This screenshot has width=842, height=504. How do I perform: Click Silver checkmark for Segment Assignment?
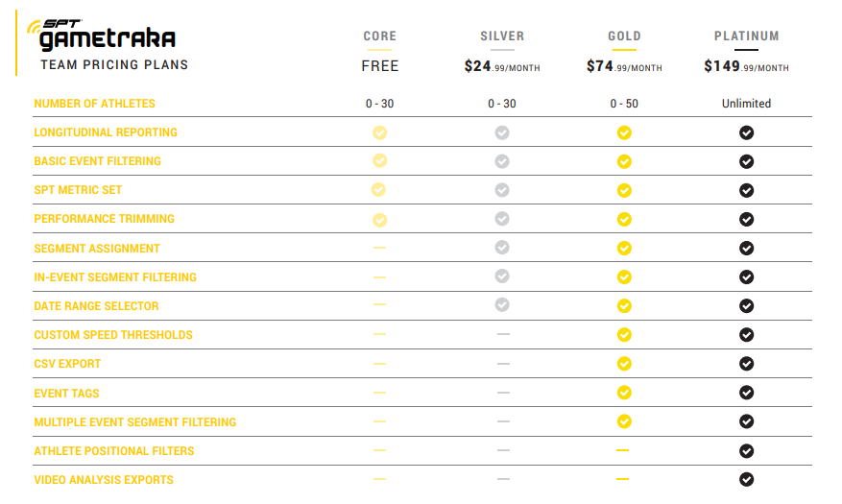[502, 248]
